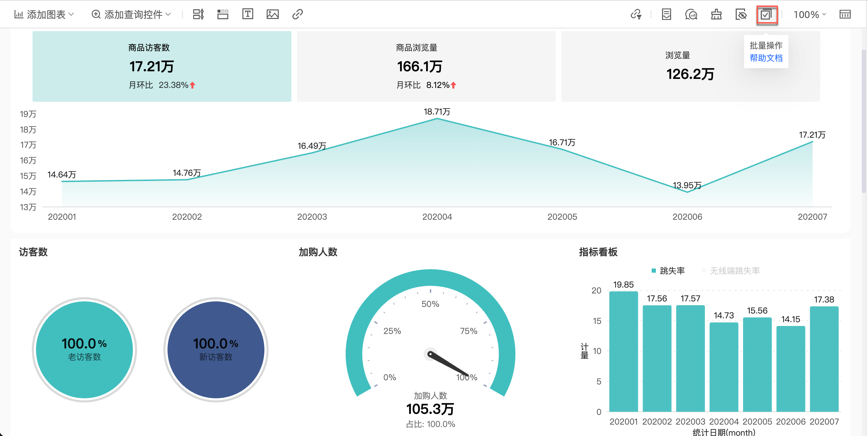Insert an image widget
Viewport: 868px width, 436px height.
coord(272,14)
